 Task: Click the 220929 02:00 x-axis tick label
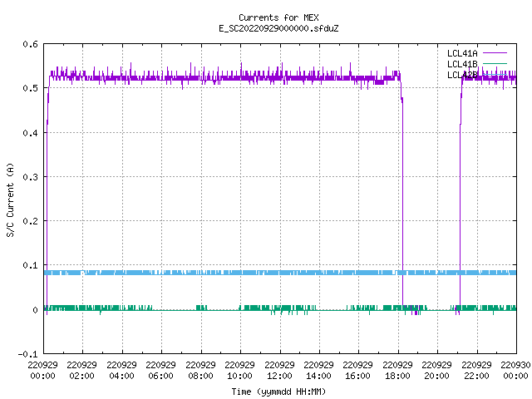[x=81, y=370]
